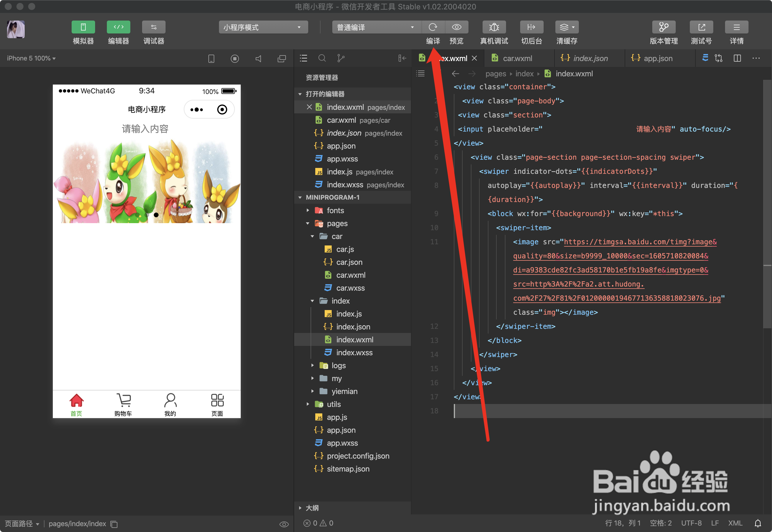Toggle simulator sound mute icon
Image resolution: width=772 pixels, height=532 pixels.
[x=258, y=59]
